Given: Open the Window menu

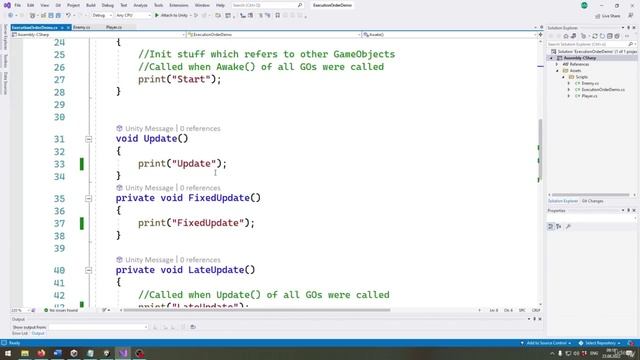Looking at the screenshot, I should click(202, 5).
